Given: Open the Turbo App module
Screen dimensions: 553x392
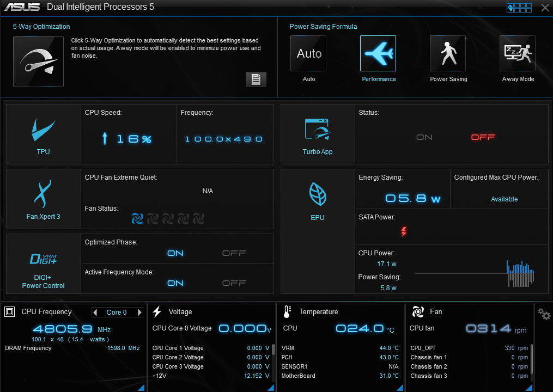Looking at the screenshot, I should point(318,134).
